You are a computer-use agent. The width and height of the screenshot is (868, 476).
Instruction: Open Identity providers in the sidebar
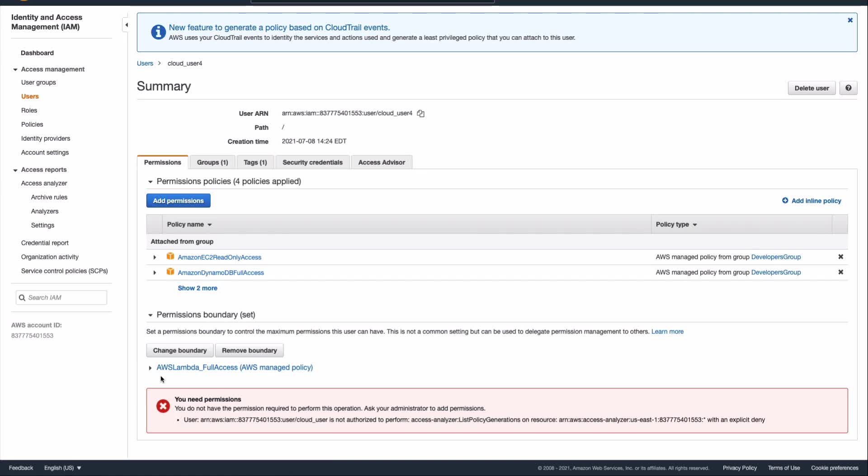pyautogui.click(x=46, y=138)
